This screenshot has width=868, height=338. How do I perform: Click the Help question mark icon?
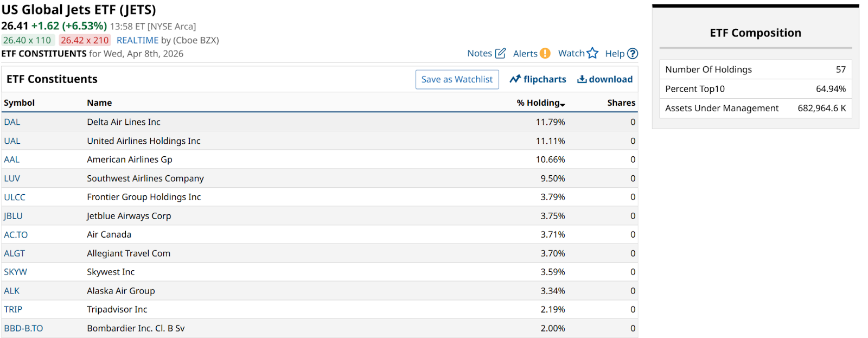click(x=633, y=53)
